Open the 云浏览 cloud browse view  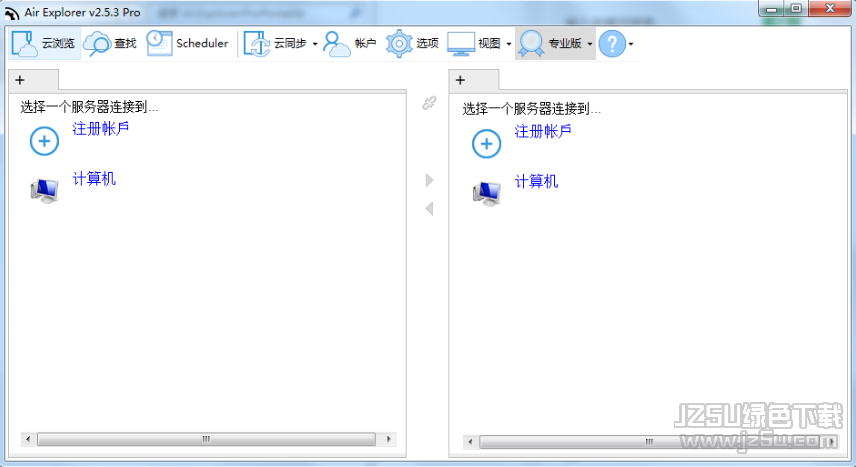click(44, 43)
